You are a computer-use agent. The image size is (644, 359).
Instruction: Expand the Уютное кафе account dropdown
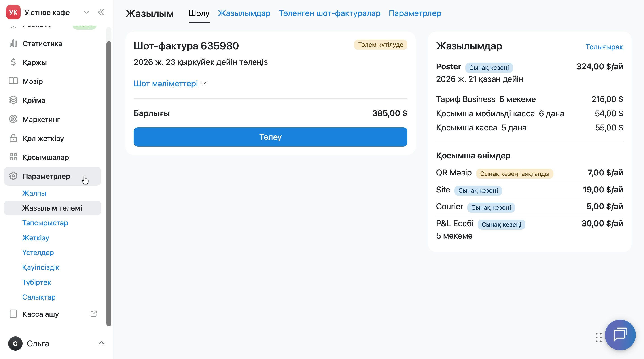coord(86,13)
